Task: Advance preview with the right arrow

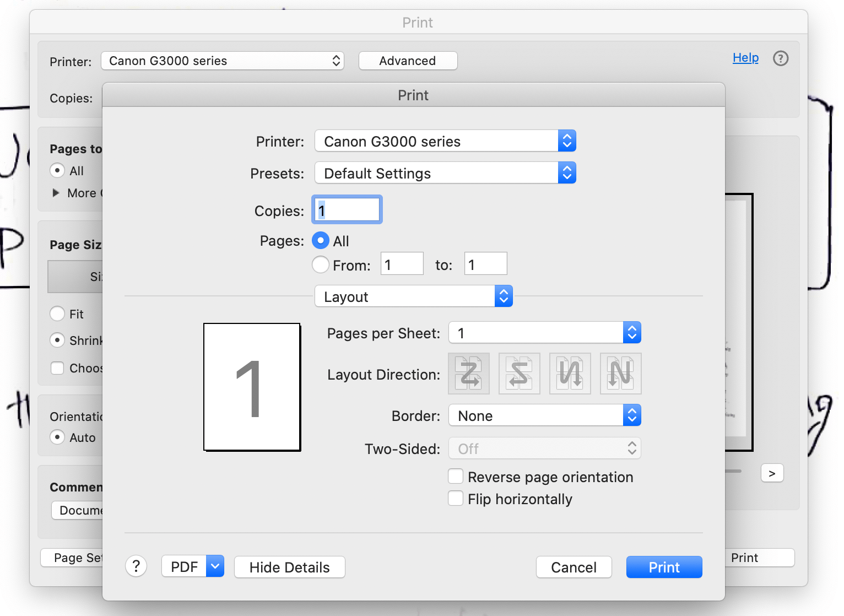Action: coord(772,473)
